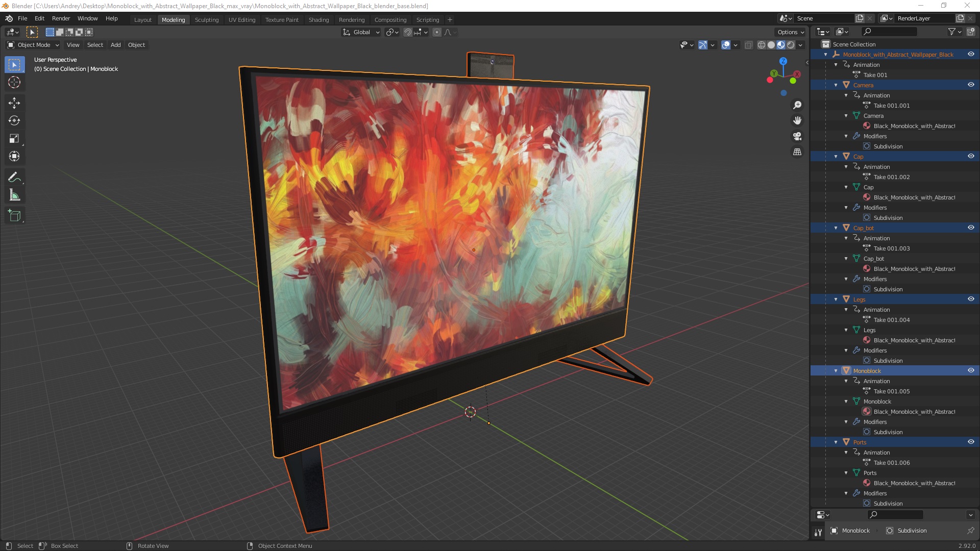Screen dimensions: 980x551
Task: Toggle X-ray view
Action: pos(749,45)
